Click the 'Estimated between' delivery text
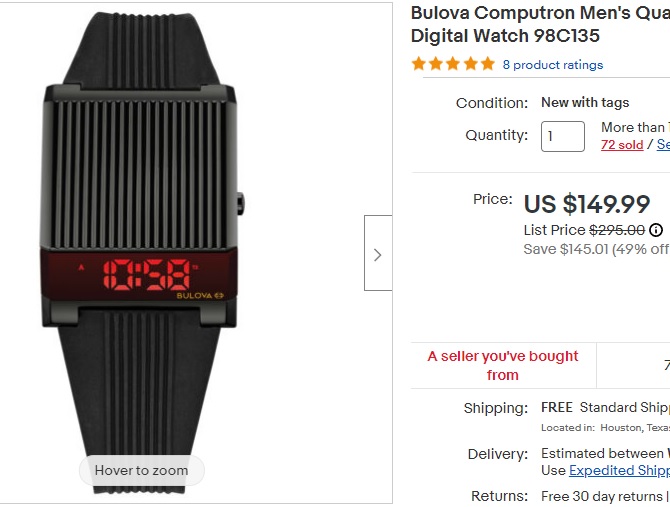 coord(605,454)
